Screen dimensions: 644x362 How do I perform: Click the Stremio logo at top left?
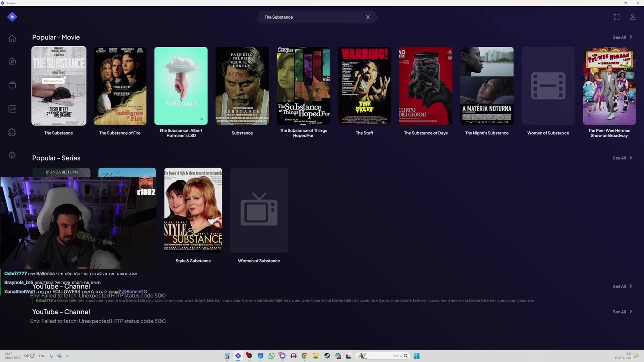point(12,17)
